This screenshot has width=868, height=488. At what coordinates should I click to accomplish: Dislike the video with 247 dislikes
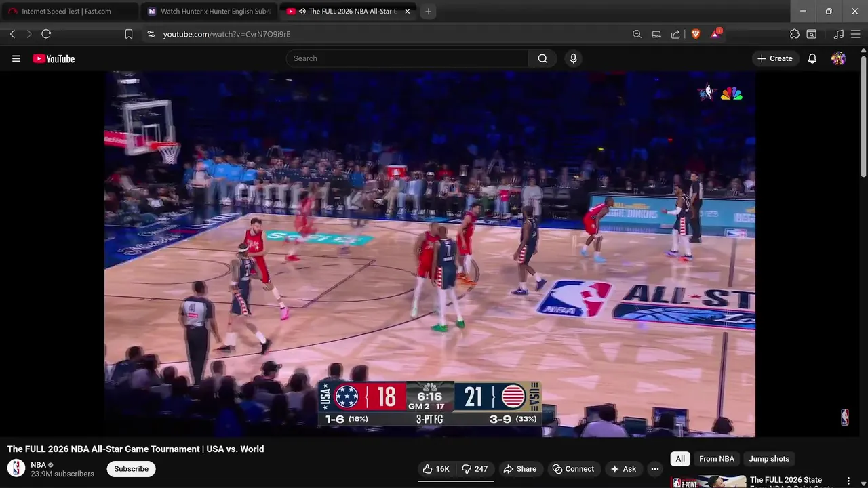(x=475, y=469)
